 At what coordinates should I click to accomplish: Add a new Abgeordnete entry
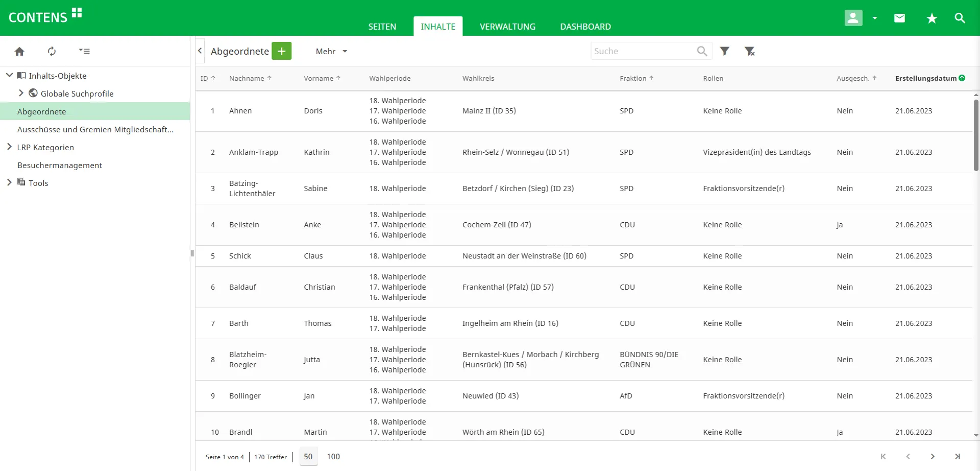281,51
